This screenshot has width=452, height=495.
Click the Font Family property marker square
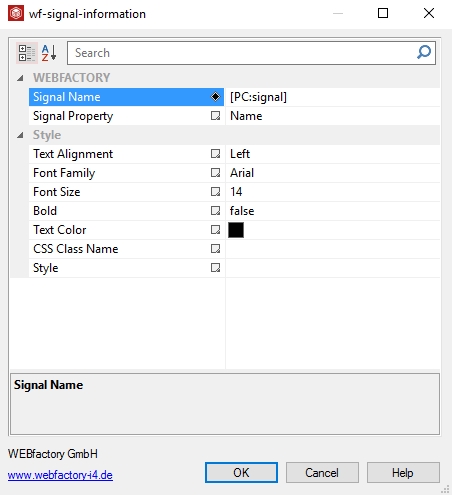[x=215, y=173]
